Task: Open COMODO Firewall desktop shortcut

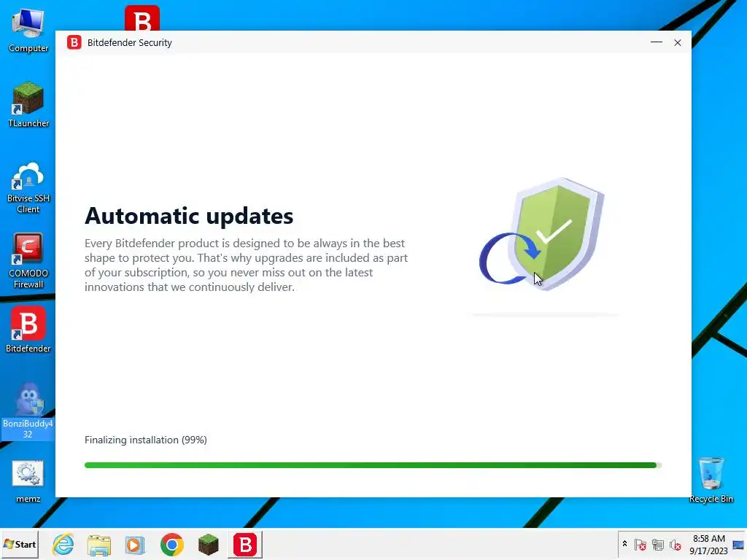Action: pos(28,261)
